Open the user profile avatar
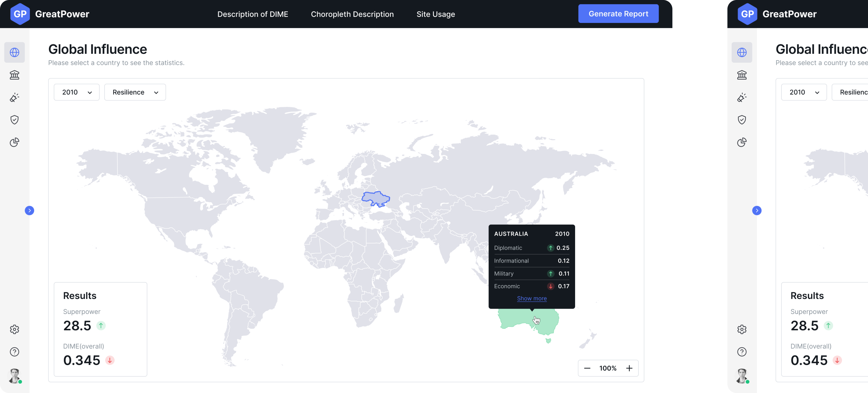The image size is (868, 393). point(15,375)
